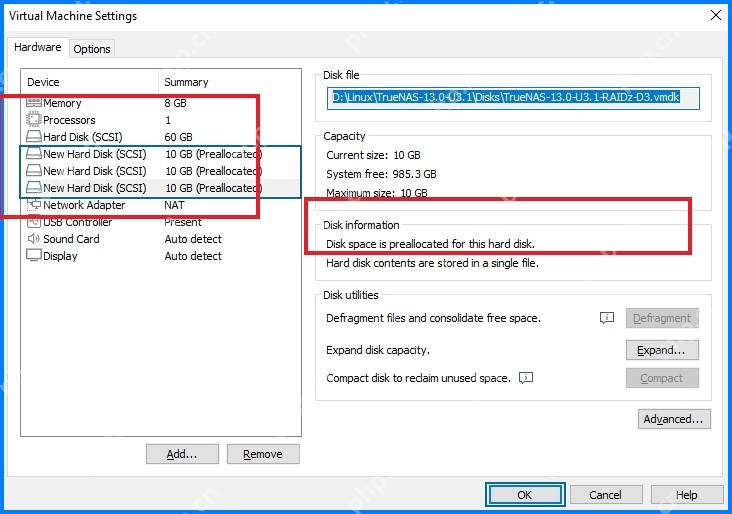
Task: Click 'Defragment files and consolidate free space.' text
Action: [433, 318]
